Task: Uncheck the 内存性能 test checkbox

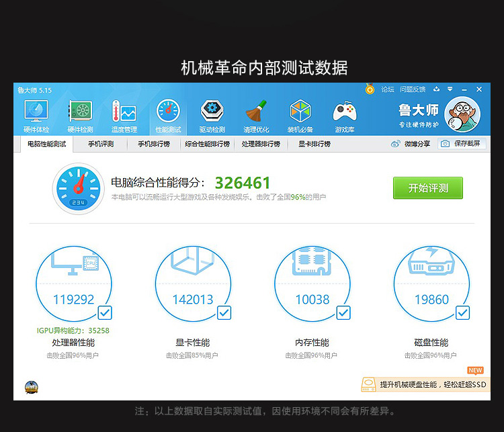Action: click(x=343, y=313)
